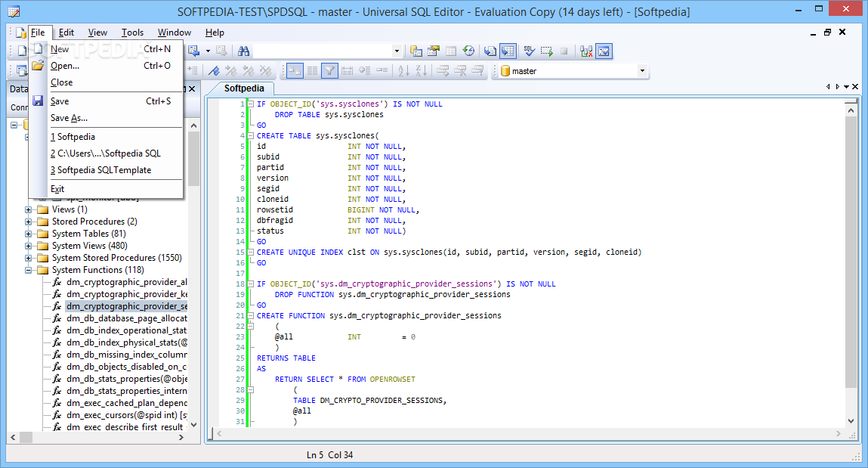
Task: Click the execute selection icon with green arrow
Action: [x=547, y=51]
